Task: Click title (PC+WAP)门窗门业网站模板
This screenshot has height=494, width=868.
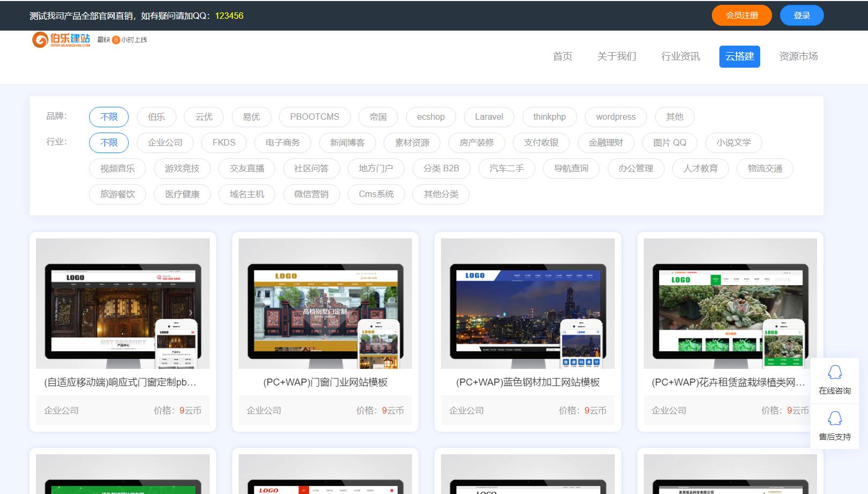Action: point(325,382)
